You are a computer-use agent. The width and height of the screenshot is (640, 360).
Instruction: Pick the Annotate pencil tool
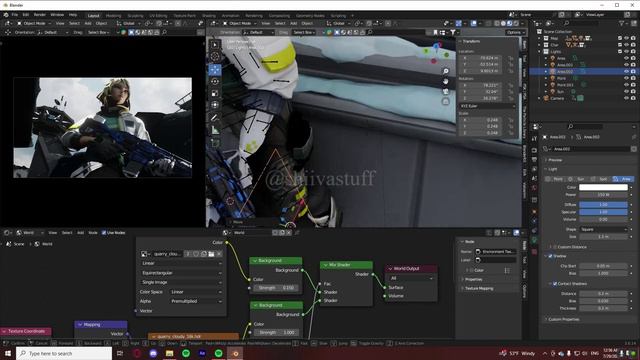tap(215, 118)
